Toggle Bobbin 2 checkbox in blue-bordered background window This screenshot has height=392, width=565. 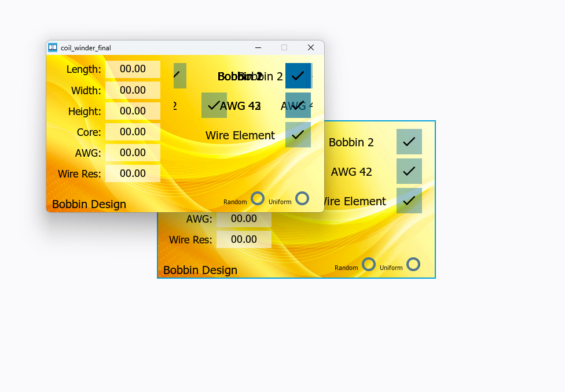(409, 142)
